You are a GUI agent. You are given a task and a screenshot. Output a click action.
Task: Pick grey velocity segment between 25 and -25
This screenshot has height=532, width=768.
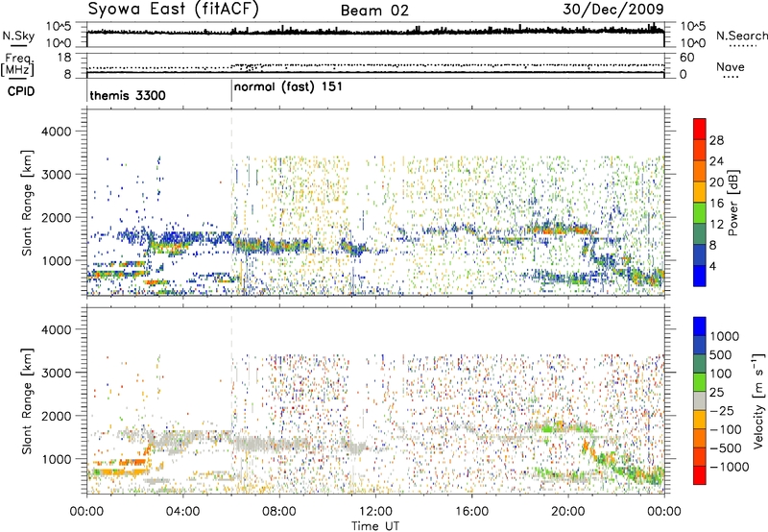tap(700, 400)
